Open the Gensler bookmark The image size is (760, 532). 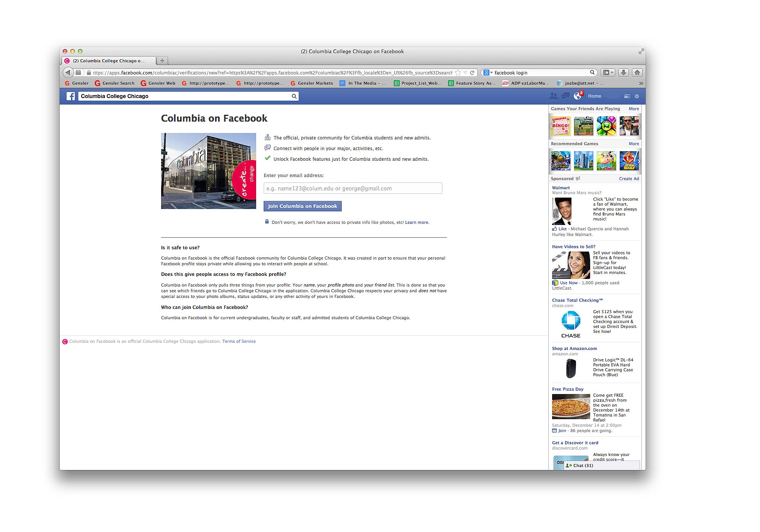(x=76, y=83)
